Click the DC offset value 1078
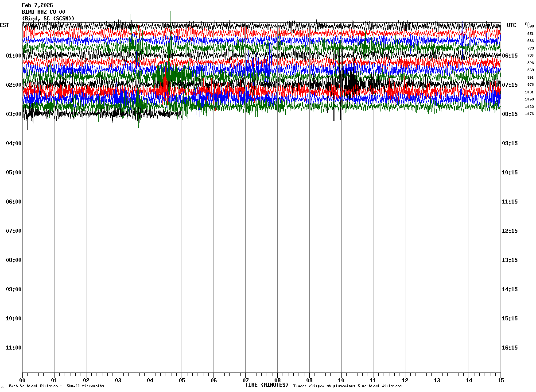The width and height of the screenshot is (536, 392). [x=529, y=114]
